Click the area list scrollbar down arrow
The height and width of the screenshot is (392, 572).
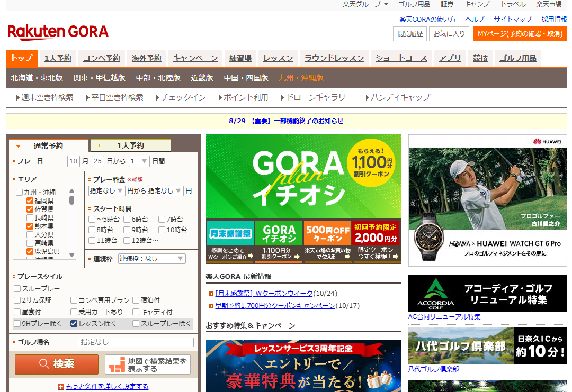coord(71,255)
